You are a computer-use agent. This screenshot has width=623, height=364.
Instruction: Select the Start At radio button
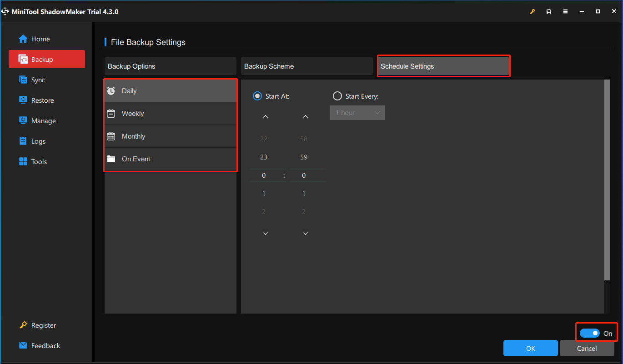click(x=257, y=96)
